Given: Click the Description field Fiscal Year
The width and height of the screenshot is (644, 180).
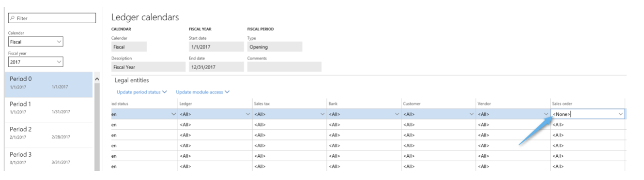Looking at the screenshot, I should pos(148,67).
